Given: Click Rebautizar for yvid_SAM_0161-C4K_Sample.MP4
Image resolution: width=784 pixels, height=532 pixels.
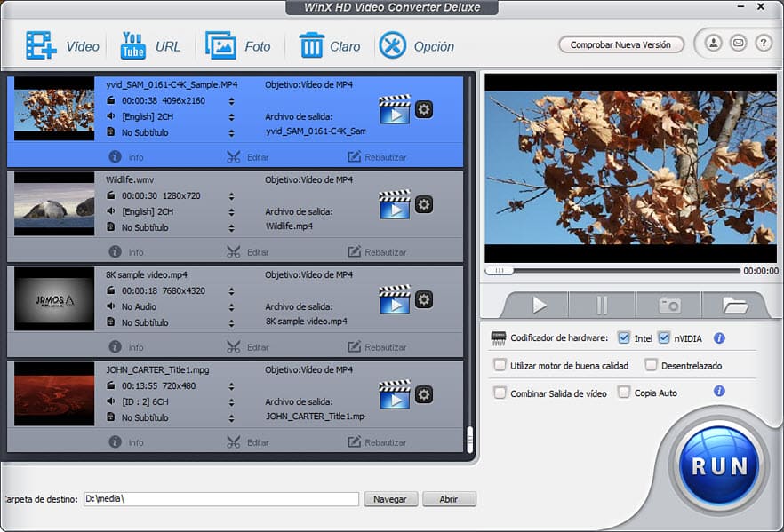Looking at the screenshot, I should click(x=377, y=157).
